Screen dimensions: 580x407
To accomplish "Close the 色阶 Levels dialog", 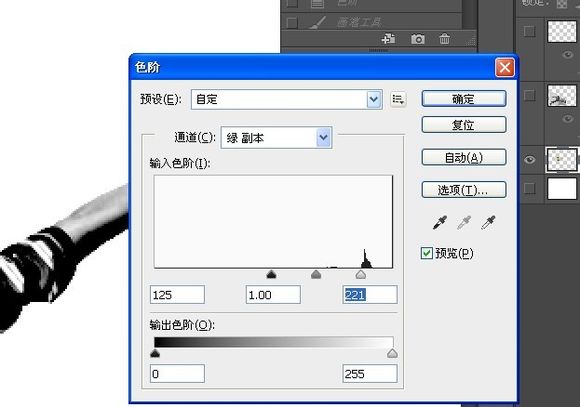I will [x=505, y=68].
